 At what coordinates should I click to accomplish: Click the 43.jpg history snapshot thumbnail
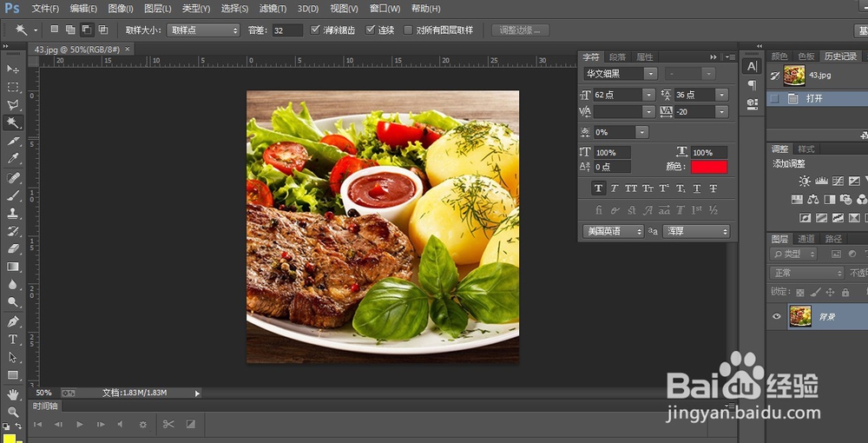tap(794, 76)
